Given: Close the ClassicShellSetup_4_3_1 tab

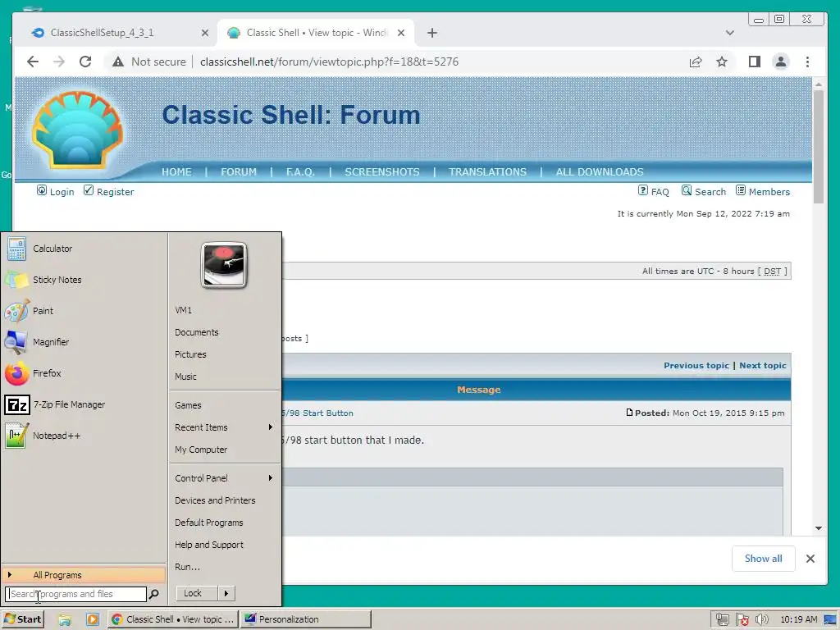Looking at the screenshot, I should 204,33.
